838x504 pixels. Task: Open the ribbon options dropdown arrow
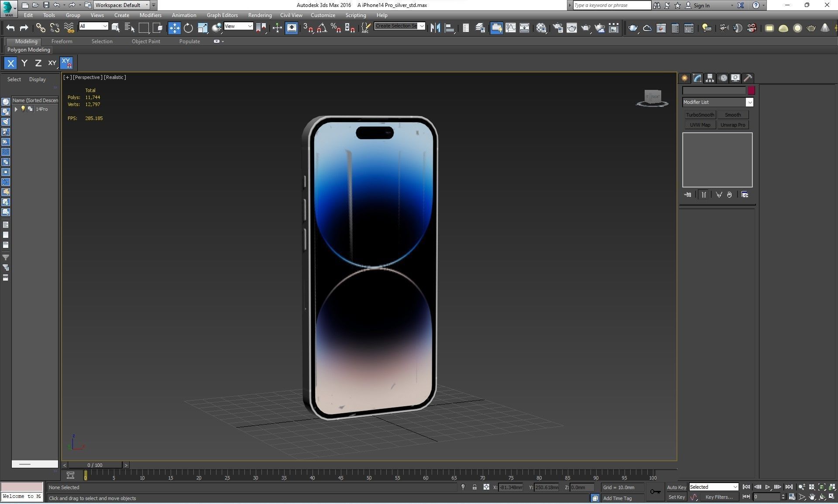(x=223, y=41)
